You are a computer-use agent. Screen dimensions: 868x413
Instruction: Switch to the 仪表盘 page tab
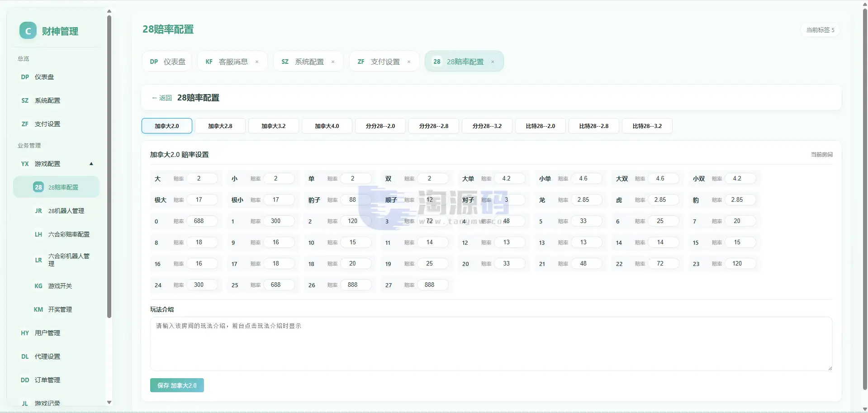click(x=167, y=62)
